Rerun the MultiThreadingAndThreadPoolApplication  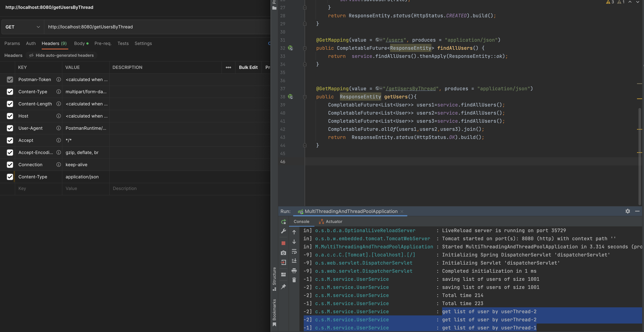tap(283, 222)
